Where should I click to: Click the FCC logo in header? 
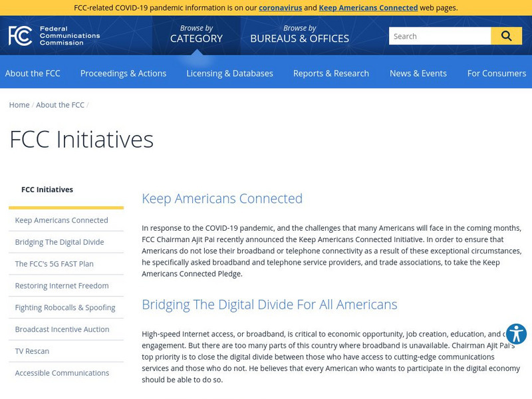pos(54,36)
